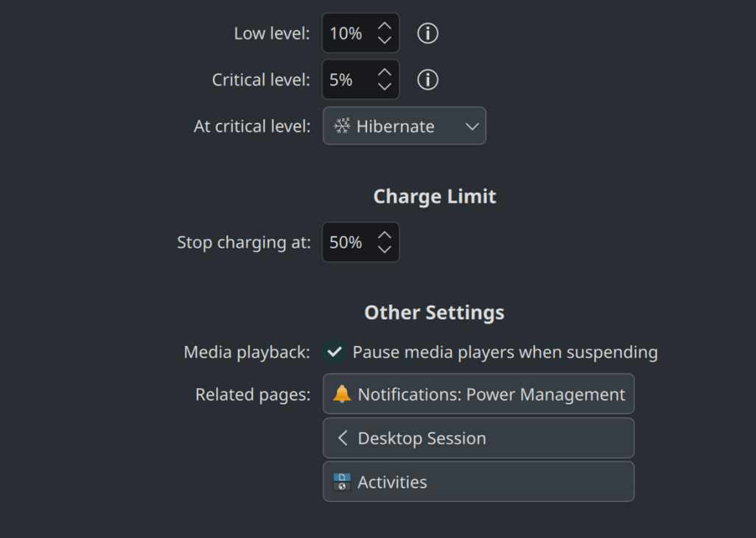This screenshot has width=756, height=538.
Task: Click the Activities icon
Action: point(342,481)
